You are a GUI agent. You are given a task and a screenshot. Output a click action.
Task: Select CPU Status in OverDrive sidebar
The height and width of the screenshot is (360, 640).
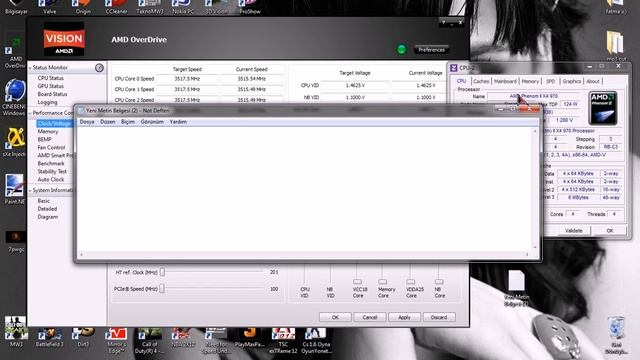(51, 78)
